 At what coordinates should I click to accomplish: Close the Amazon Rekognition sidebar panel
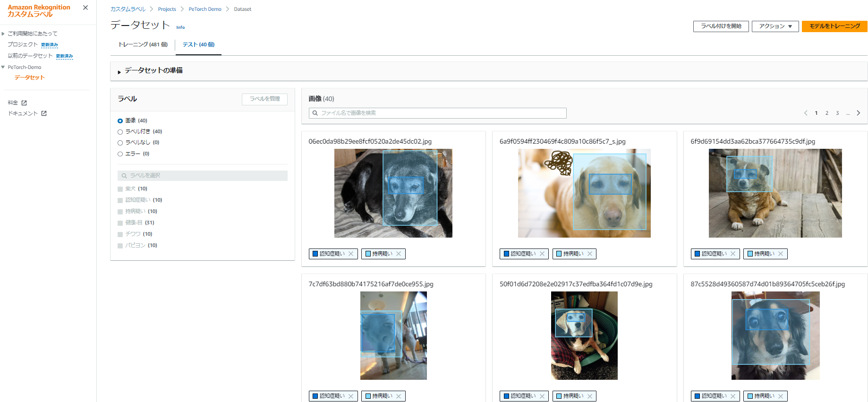85,8
